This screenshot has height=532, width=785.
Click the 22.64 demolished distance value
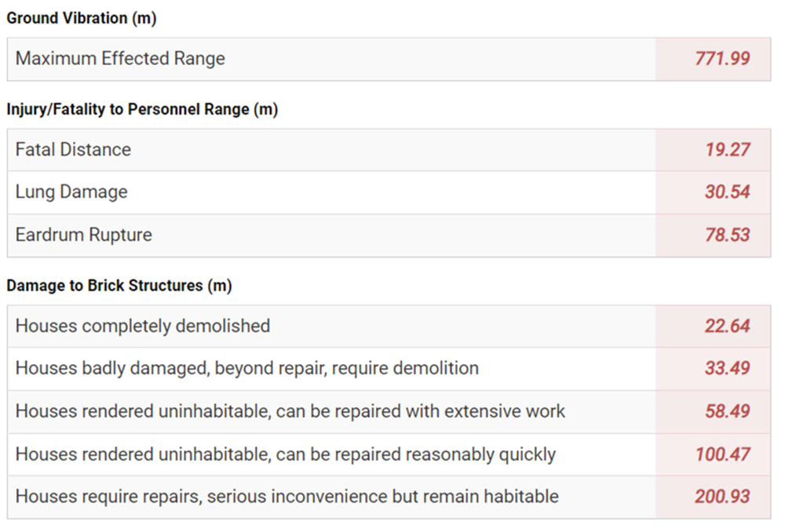click(727, 326)
